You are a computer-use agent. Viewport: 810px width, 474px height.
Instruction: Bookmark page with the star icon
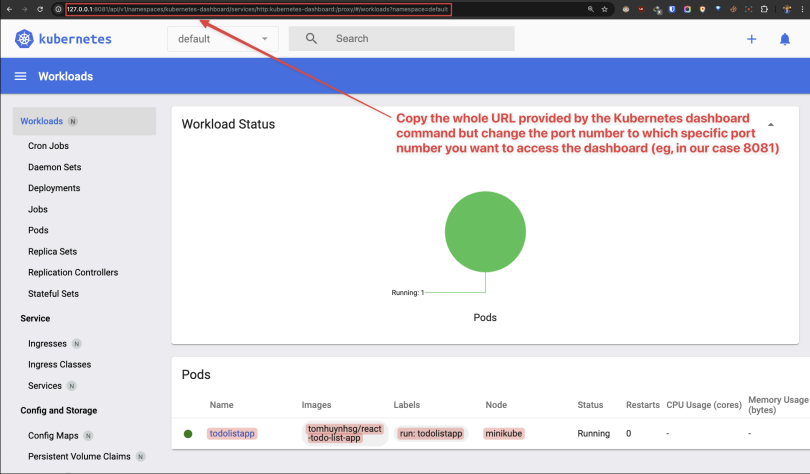click(604, 9)
